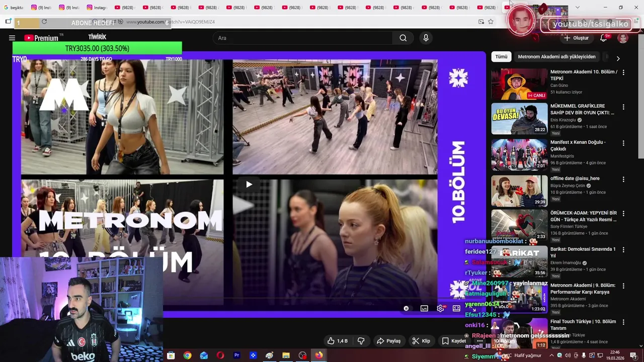Open options for Manifest x Kenan Doğulu
This screenshot has height=362, width=644.
pos(623,143)
